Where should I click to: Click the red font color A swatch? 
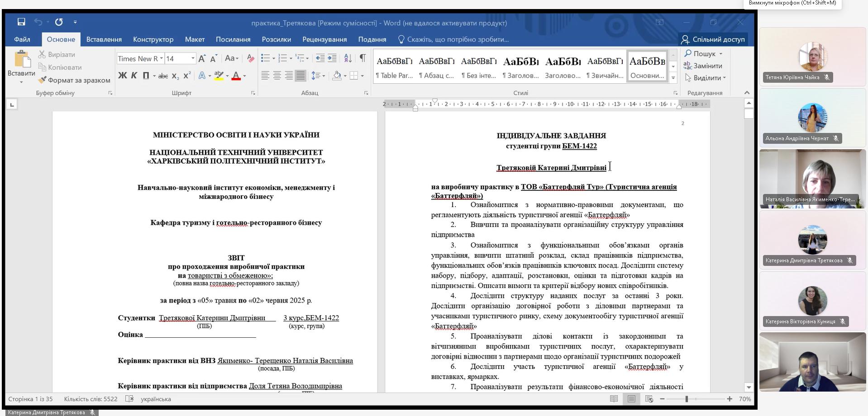click(x=236, y=76)
